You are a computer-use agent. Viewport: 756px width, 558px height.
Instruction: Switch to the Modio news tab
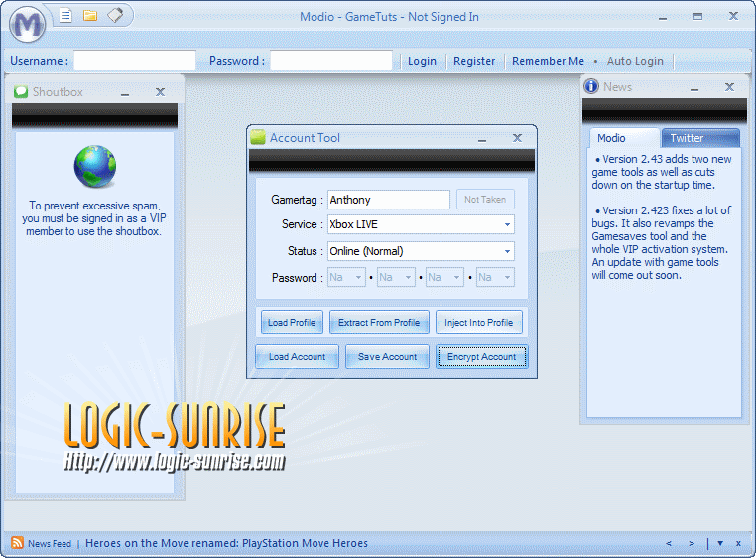point(624,138)
